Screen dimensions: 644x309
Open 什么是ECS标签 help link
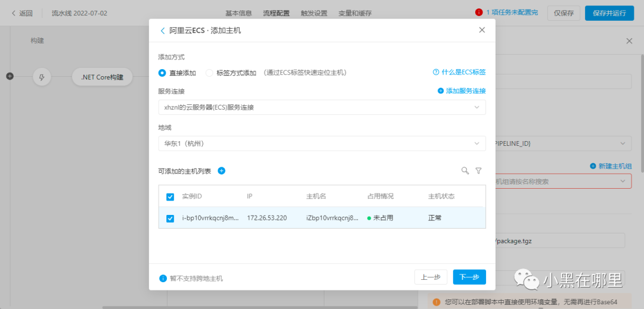coord(459,72)
